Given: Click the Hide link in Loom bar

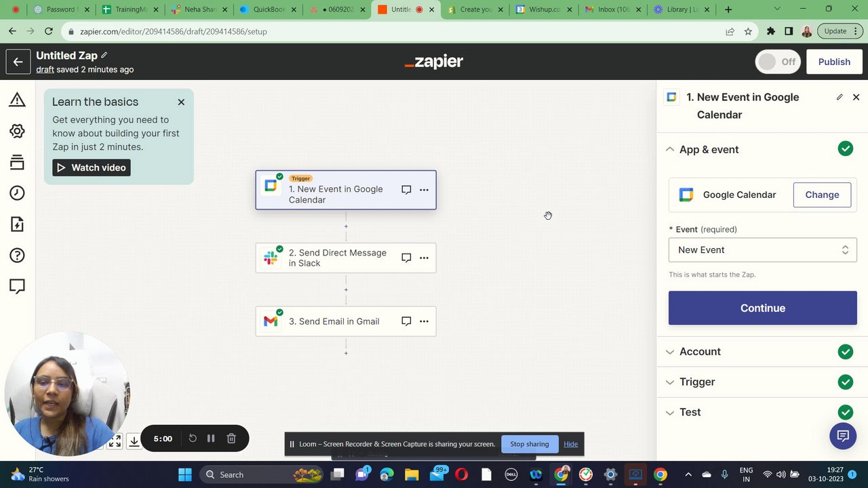Looking at the screenshot, I should 570,444.
